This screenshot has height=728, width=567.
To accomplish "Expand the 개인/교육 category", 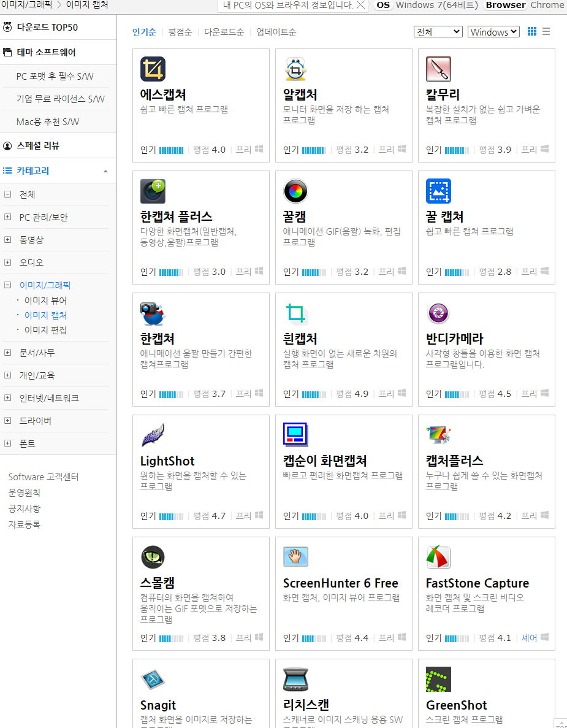I will pyautogui.click(x=7, y=375).
